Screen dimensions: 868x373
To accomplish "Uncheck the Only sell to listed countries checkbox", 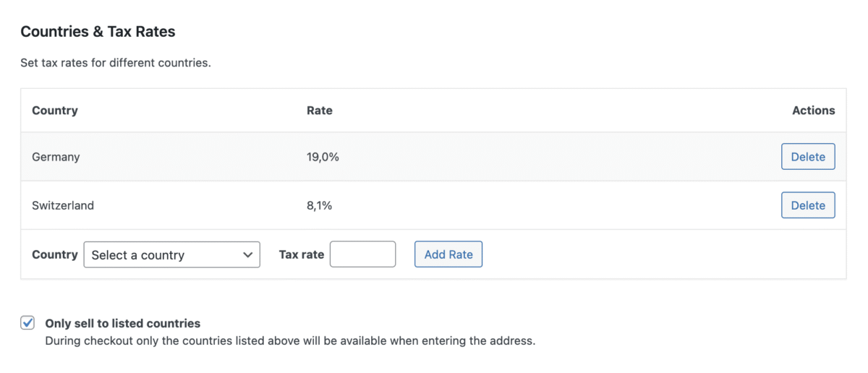I will pyautogui.click(x=27, y=323).
